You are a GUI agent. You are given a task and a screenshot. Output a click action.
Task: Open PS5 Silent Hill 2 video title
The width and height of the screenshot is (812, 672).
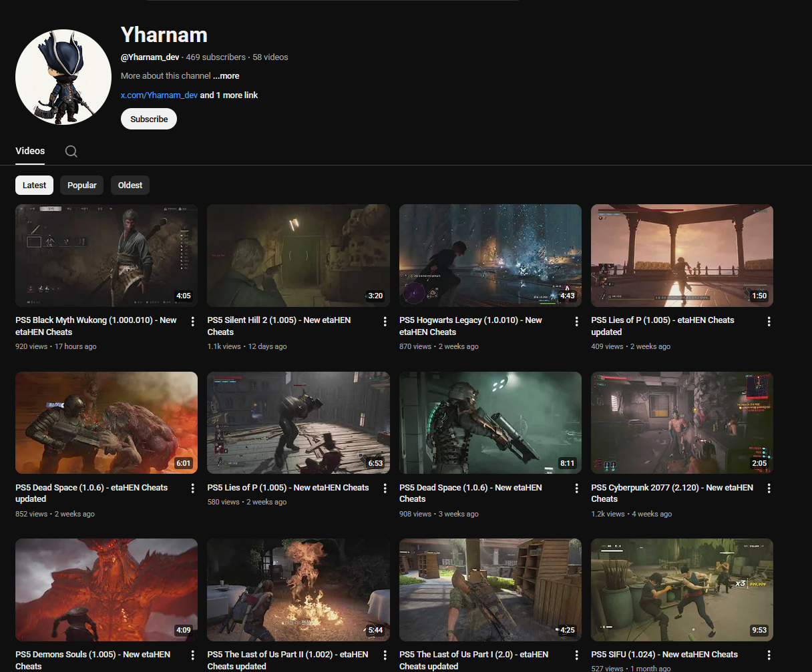(x=279, y=326)
